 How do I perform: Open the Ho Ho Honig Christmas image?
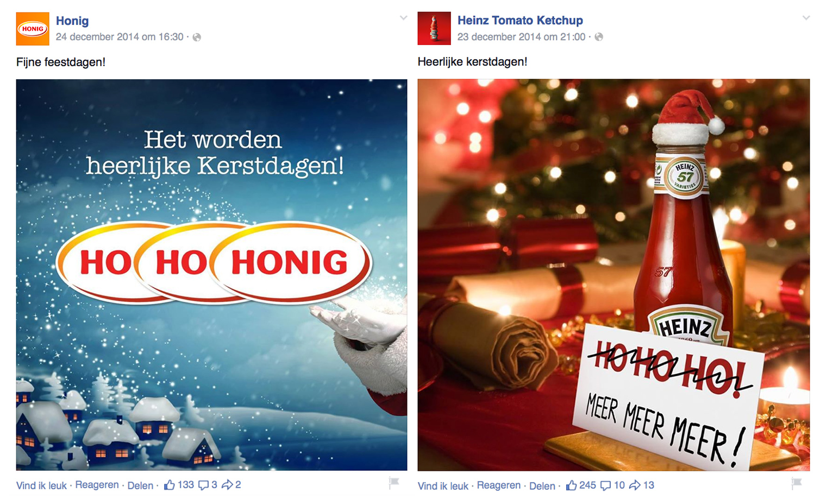pos(211,275)
